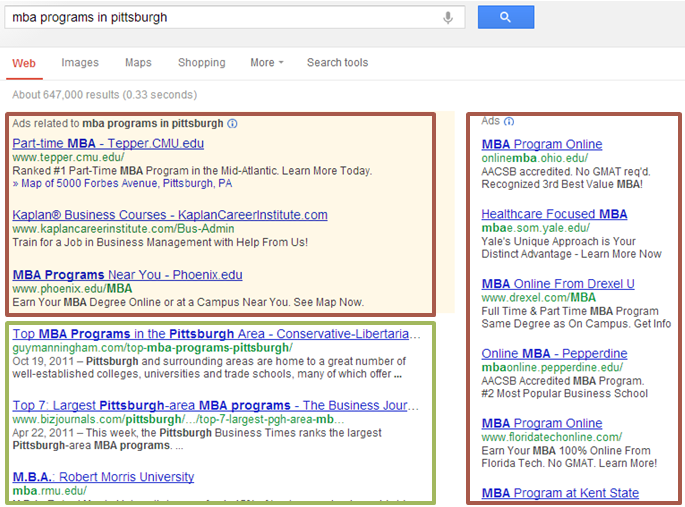This screenshot has width=685, height=507.
Task: Click 'Distinct Advantage - Learn More Now' text
Action: [x=571, y=254]
